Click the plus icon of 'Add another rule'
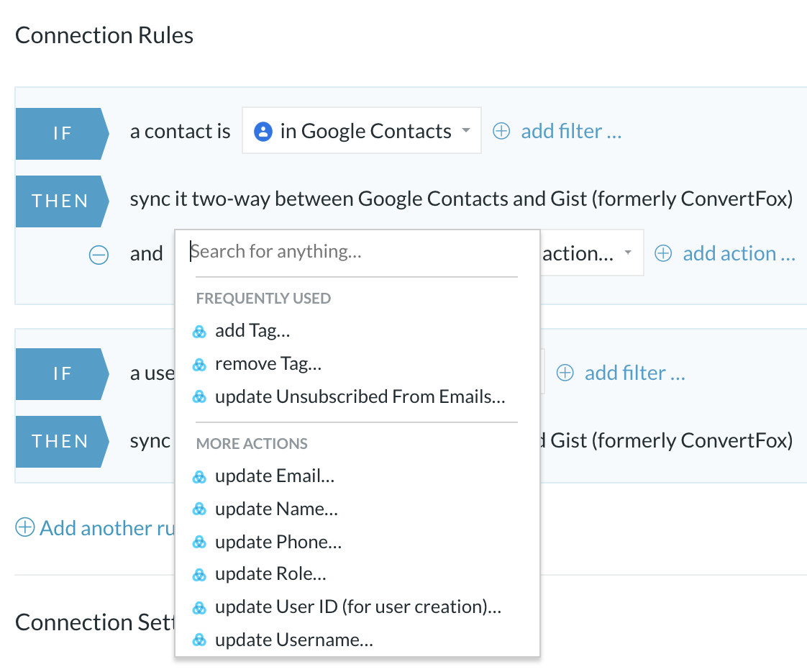The image size is (807, 672). pyautogui.click(x=24, y=527)
